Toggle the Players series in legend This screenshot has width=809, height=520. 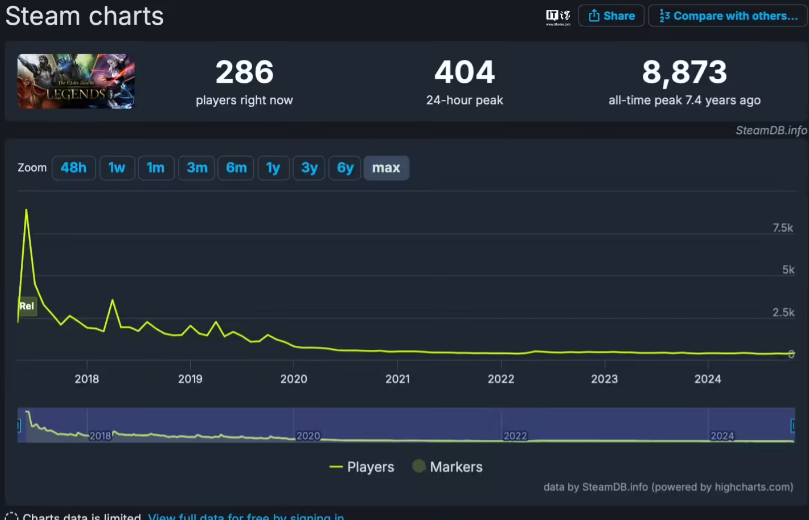click(x=362, y=467)
